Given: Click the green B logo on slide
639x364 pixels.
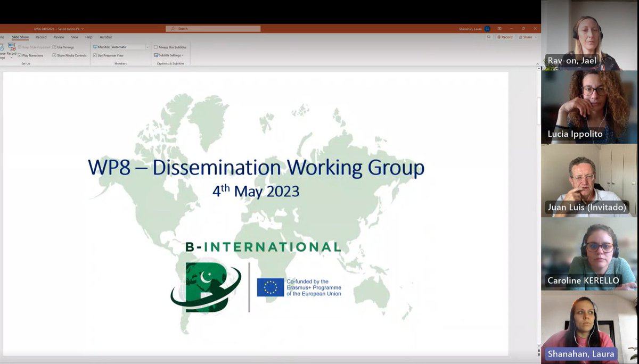Looking at the screenshot, I should (207, 288).
